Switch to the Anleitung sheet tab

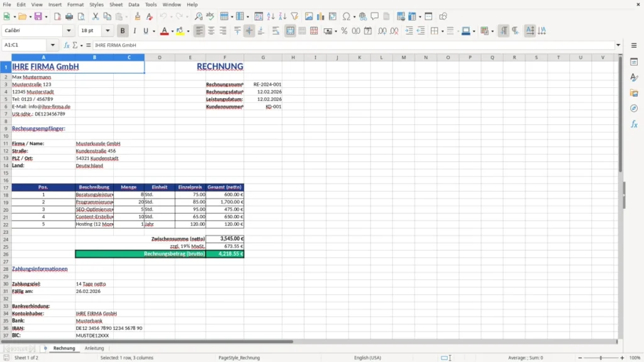click(x=94, y=348)
